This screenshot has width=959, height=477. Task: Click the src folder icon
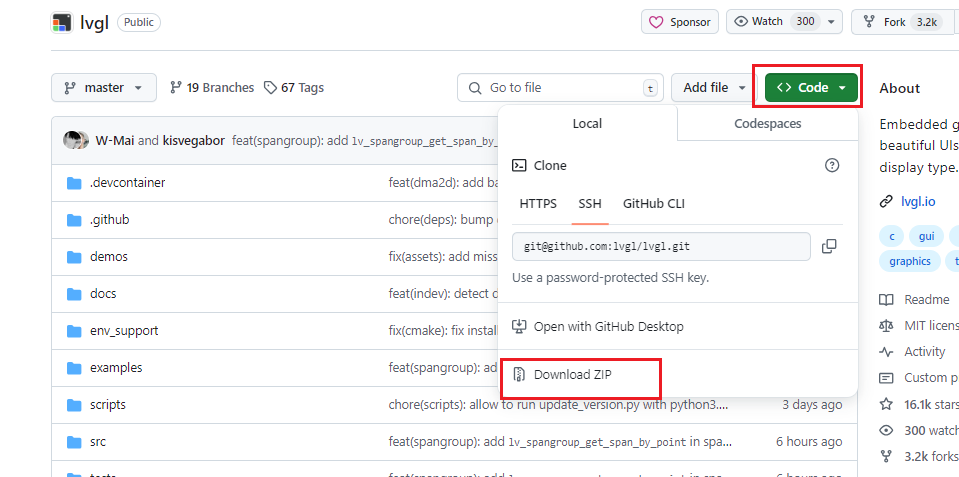click(74, 442)
